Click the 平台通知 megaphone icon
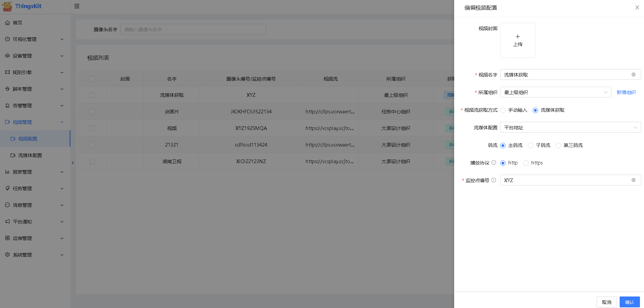Viewport: 644px width, 308px height. (x=7, y=222)
